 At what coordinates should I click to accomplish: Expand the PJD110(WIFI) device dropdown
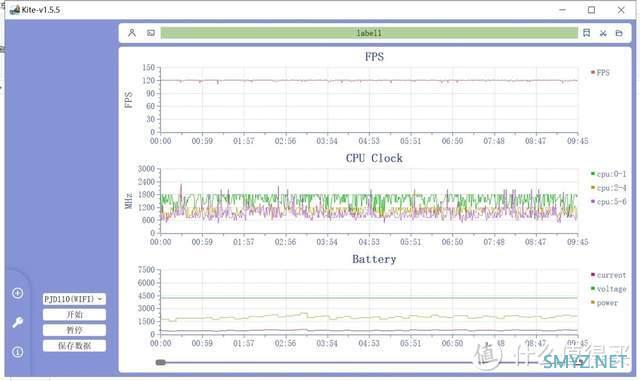click(x=74, y=299)
